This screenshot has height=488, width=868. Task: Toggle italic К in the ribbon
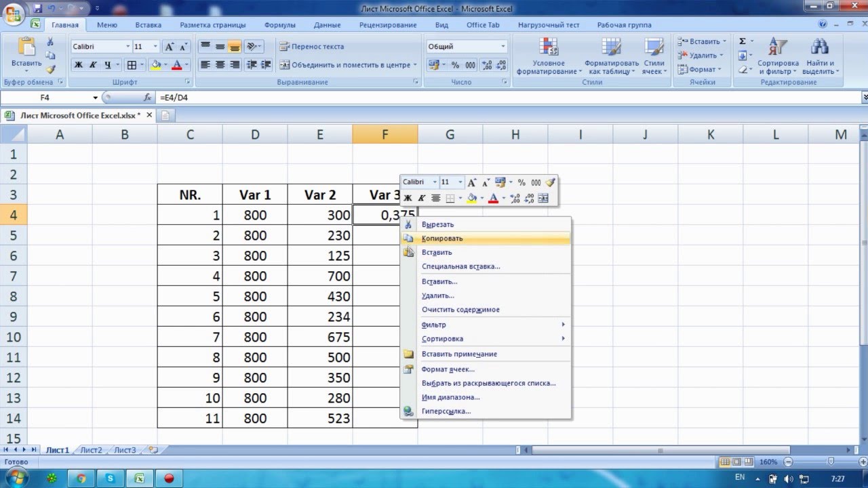[92, 65]
